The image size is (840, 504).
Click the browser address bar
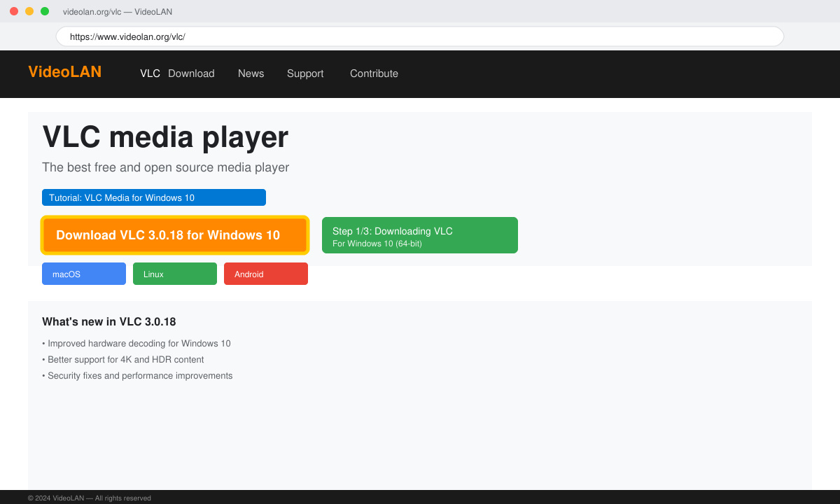coord(420,36)
